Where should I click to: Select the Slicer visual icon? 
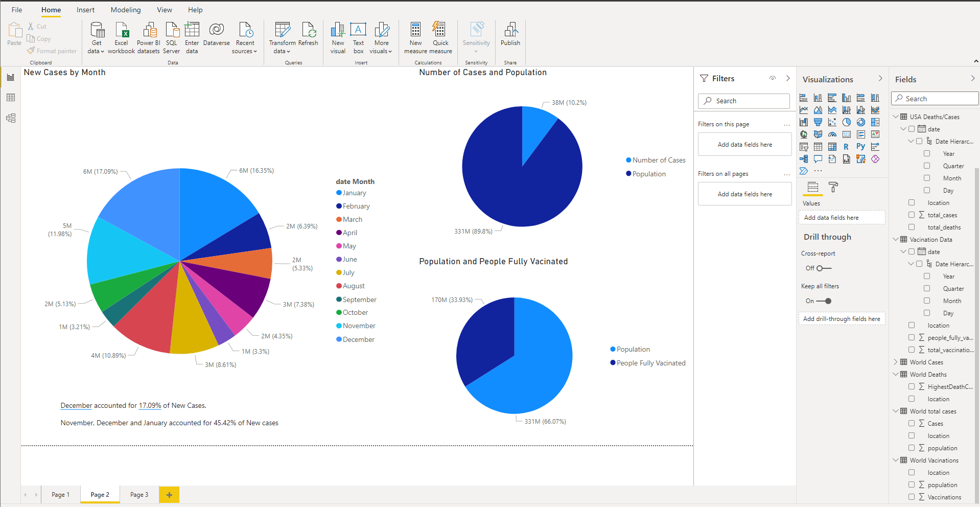click(803, 147)
